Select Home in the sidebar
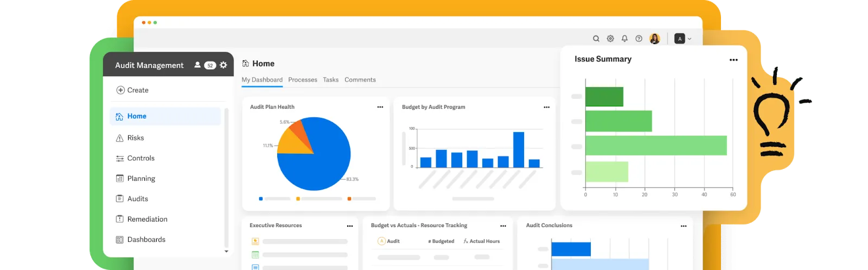Screen dimensions: 868x270 [165, 116]
